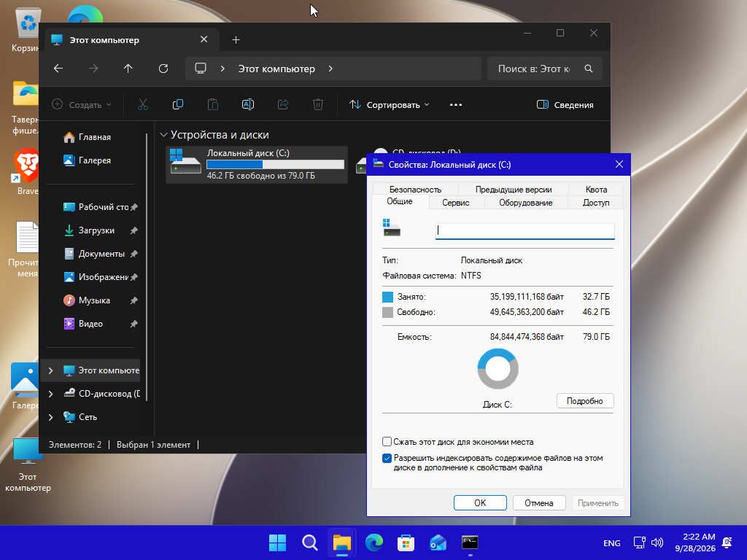Click the Paste clipboard icon

[213, 104]
